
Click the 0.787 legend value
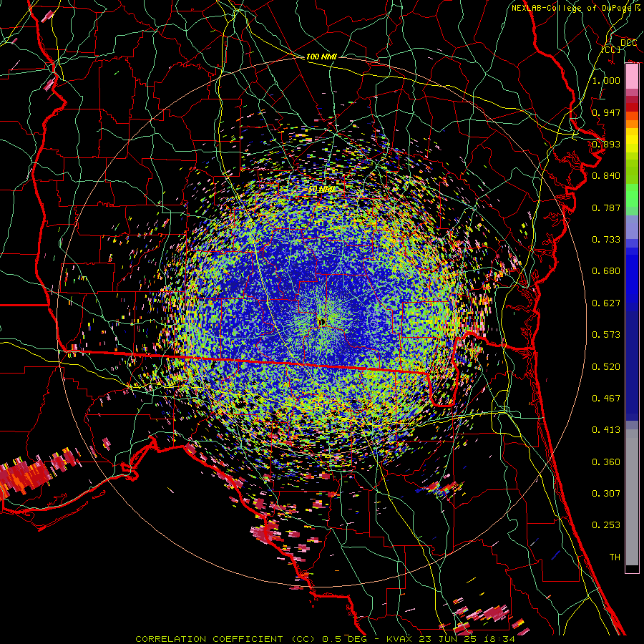tap(606, 208)
